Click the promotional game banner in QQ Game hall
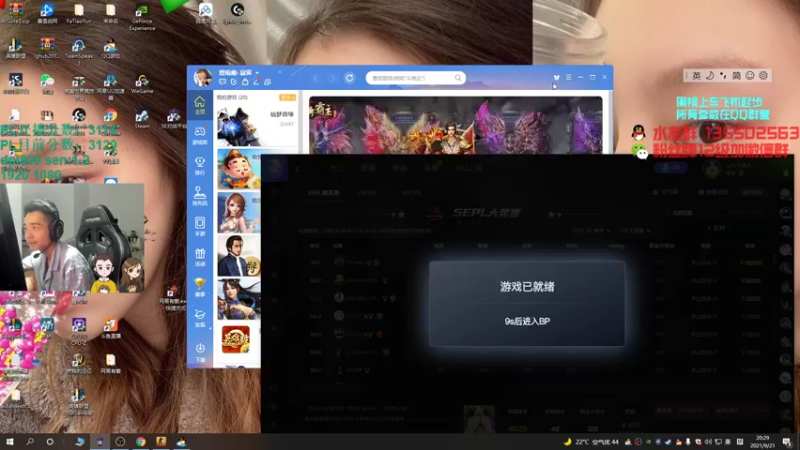Screen dimensions: 800x450 pyautogui.click(x=456, y=125)
